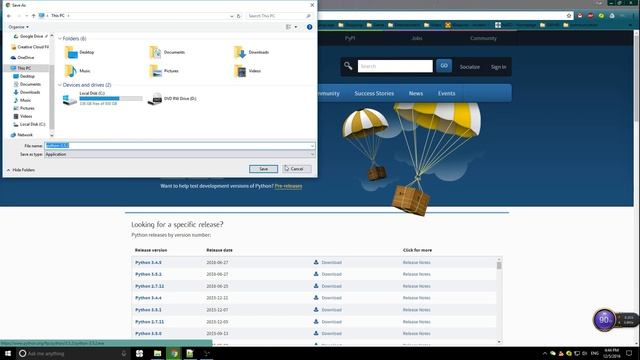
Task: Open Events tab on python.org
Action: click(x=446, y=93)
